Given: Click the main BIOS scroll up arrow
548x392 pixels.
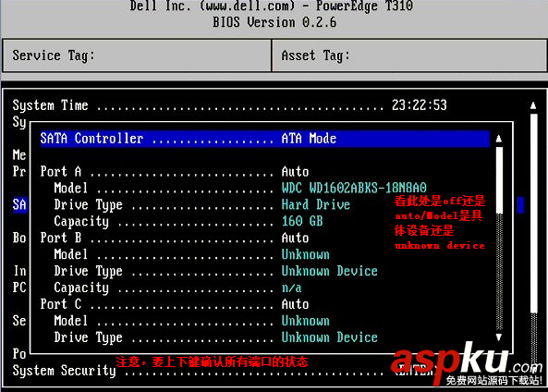Looking at the screenshot, I should click(533, 105).
